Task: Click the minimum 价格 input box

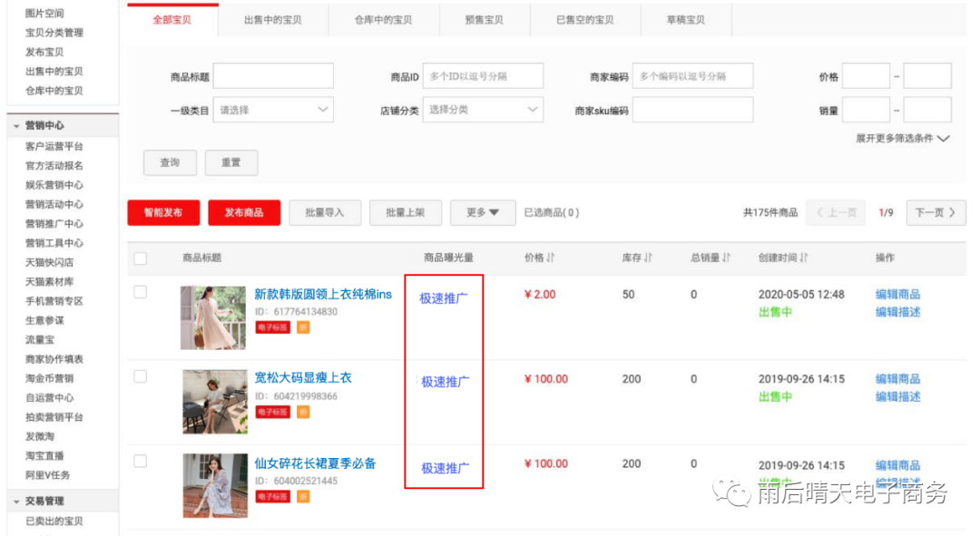Action: tap(866, 76)
